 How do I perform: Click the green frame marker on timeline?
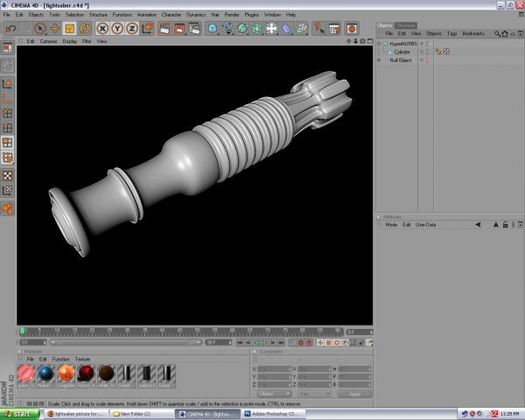click(x=23, y=332)
